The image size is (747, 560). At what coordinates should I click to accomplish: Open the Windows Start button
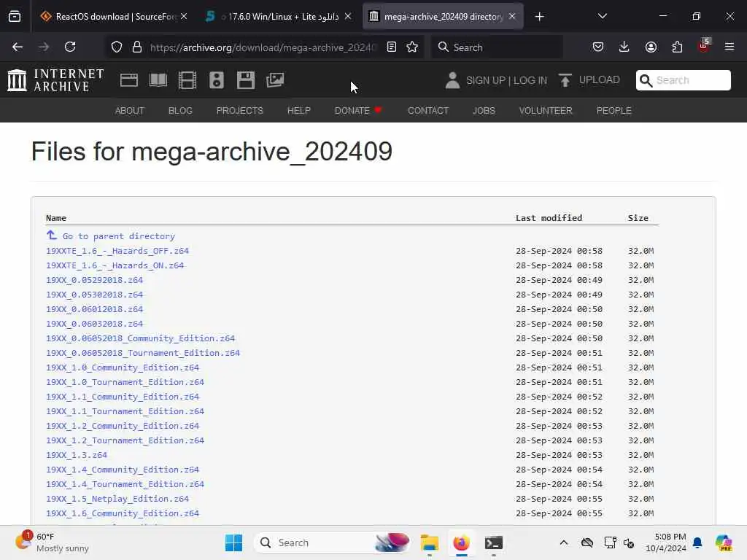pyautogui.click(x=233, y=542)
